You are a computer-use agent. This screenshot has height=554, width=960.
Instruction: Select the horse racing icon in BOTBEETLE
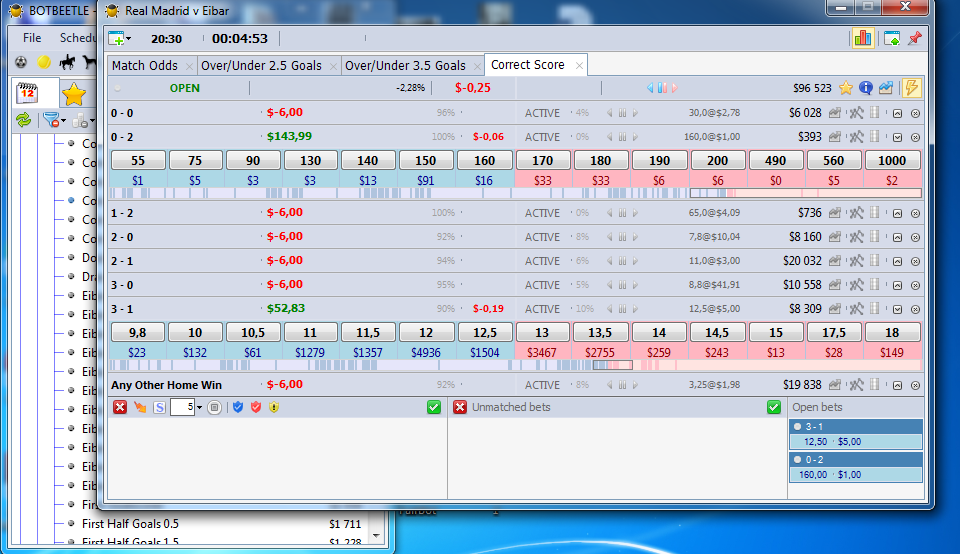tap(67, 62)
